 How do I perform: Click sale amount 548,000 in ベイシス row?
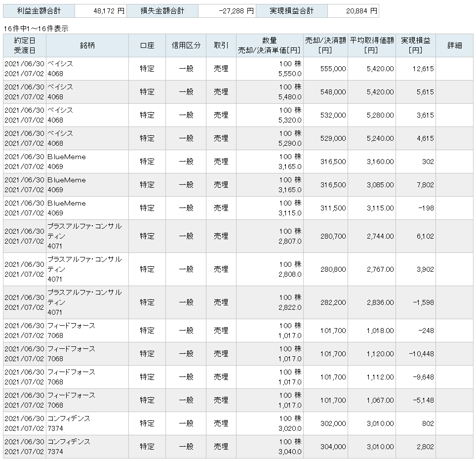[333, 92]
